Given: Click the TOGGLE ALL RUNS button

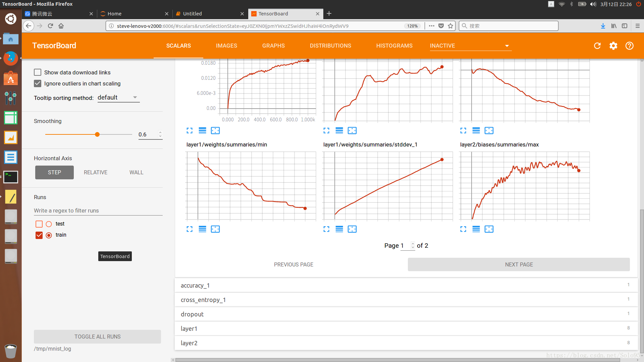Looking at the screenshot, I should pyautogui.click(x=97, y=337).
